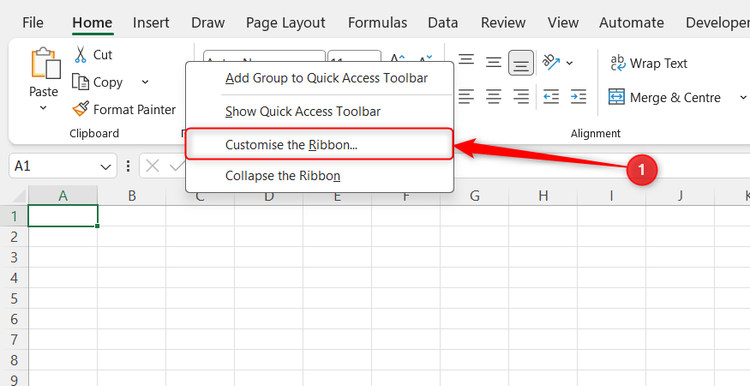750x386 pixels.
Task: Switch to the Insert tab
Action: pyautogui.click(x=151, y=22)
